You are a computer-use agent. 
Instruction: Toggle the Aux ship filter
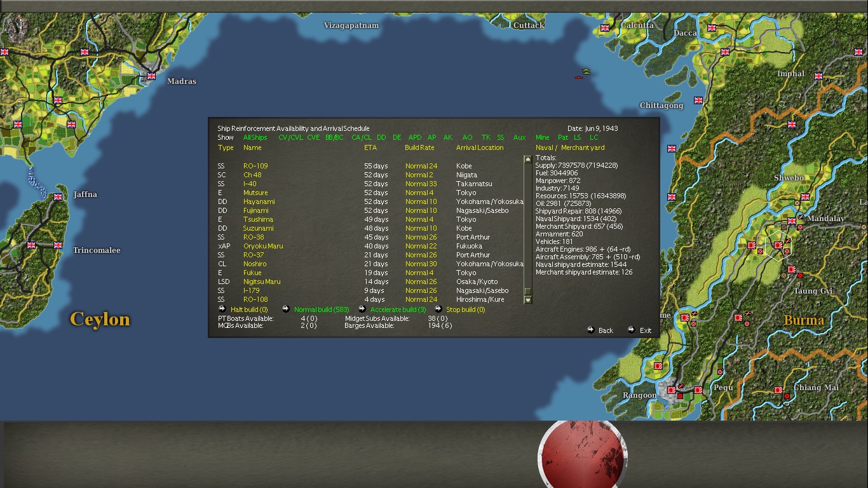pos(520,137)
